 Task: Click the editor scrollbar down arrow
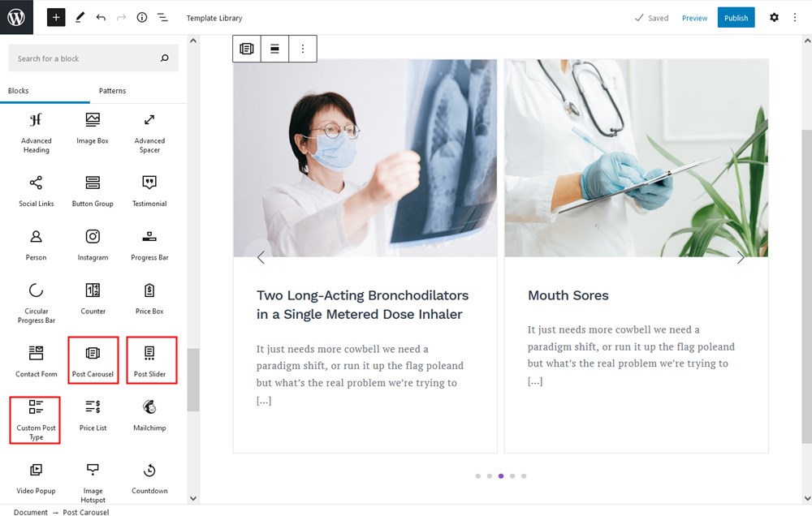click(807, 498)
